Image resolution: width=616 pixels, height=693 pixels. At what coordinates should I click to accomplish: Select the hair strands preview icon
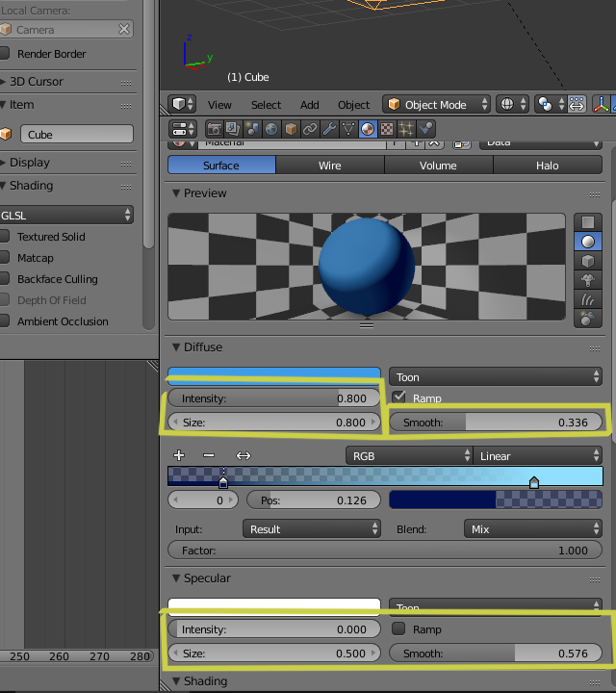pos(587,299)
